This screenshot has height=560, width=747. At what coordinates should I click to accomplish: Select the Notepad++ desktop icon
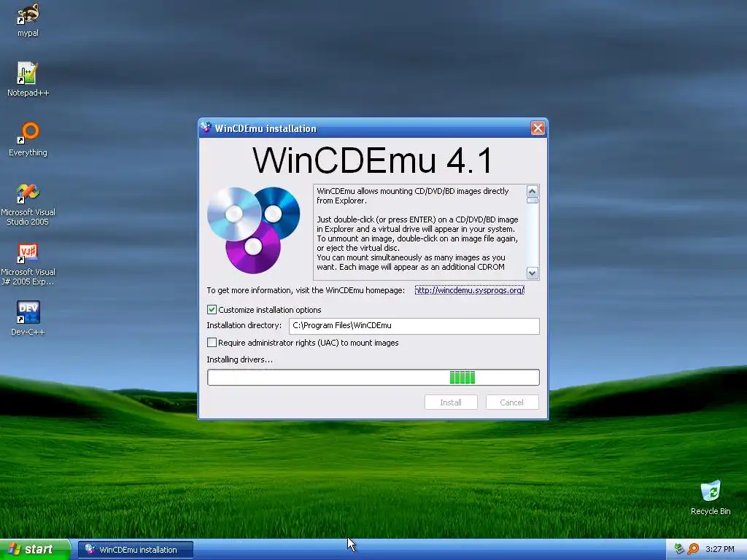pos(28,79)
